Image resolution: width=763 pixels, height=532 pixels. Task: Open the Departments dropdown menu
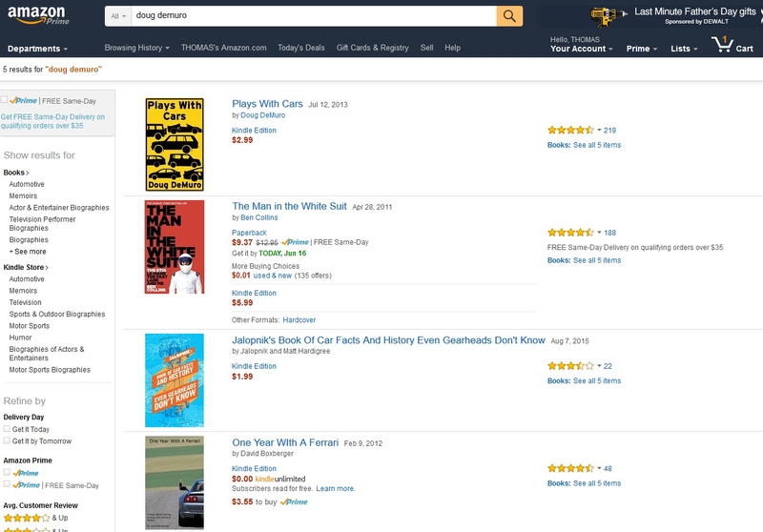[37, 49]
